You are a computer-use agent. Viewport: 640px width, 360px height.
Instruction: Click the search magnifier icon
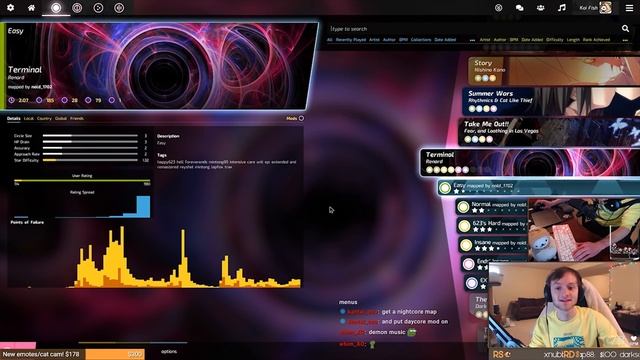(x=625, y=28)
